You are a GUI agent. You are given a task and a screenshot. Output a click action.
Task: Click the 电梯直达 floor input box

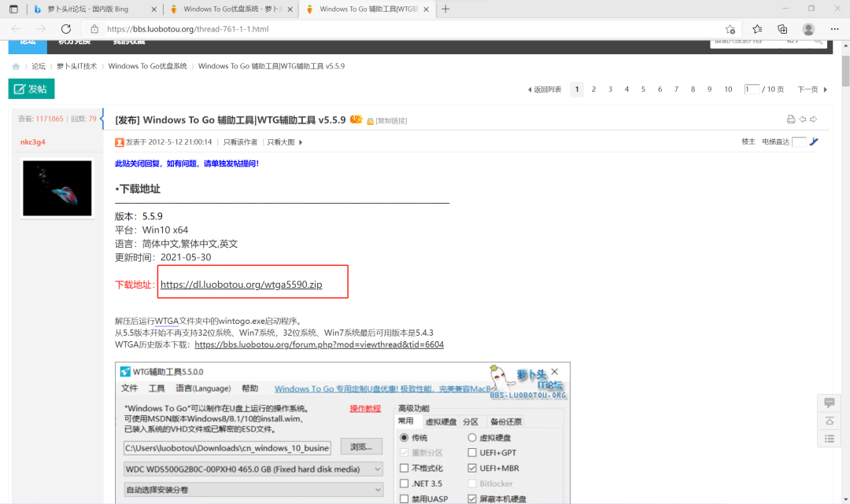pyautogui.click(x=799, y=142)
